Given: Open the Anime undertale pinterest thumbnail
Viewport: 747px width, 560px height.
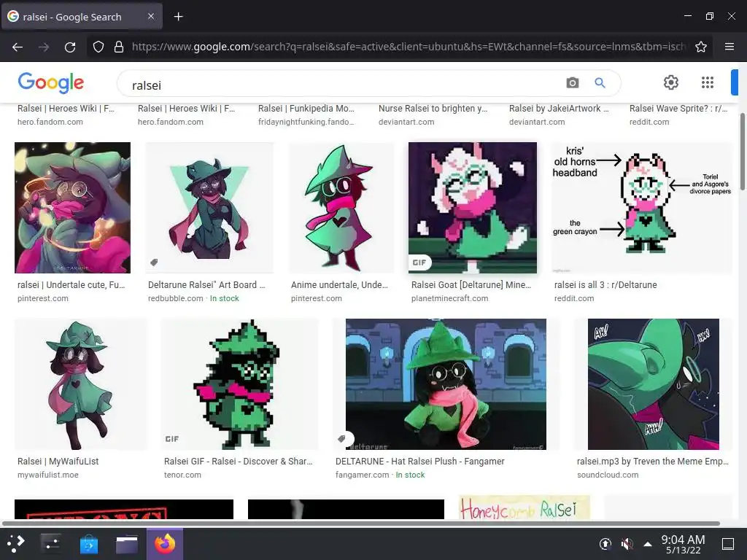Looking at the screenshot, I should [341, 208].
